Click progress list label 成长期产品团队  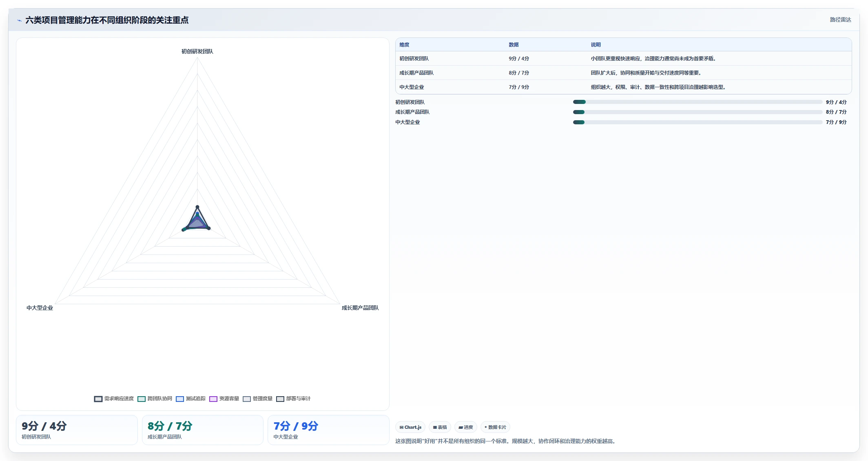pos(412,112)
